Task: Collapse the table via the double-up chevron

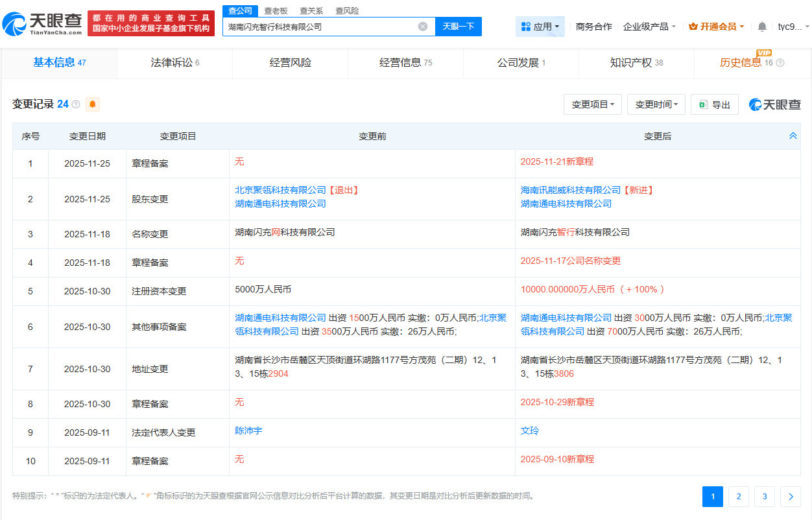Action: coord(793,136)
